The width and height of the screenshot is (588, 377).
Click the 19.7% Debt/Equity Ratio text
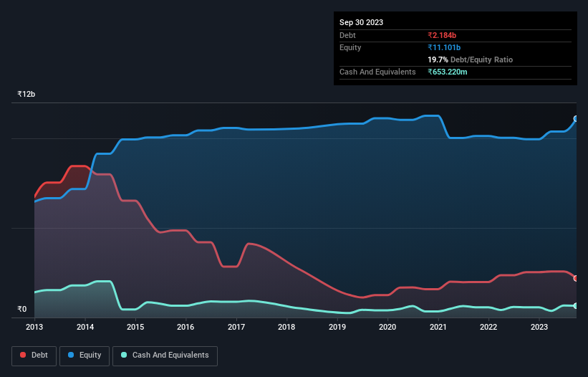pos(471,59)
